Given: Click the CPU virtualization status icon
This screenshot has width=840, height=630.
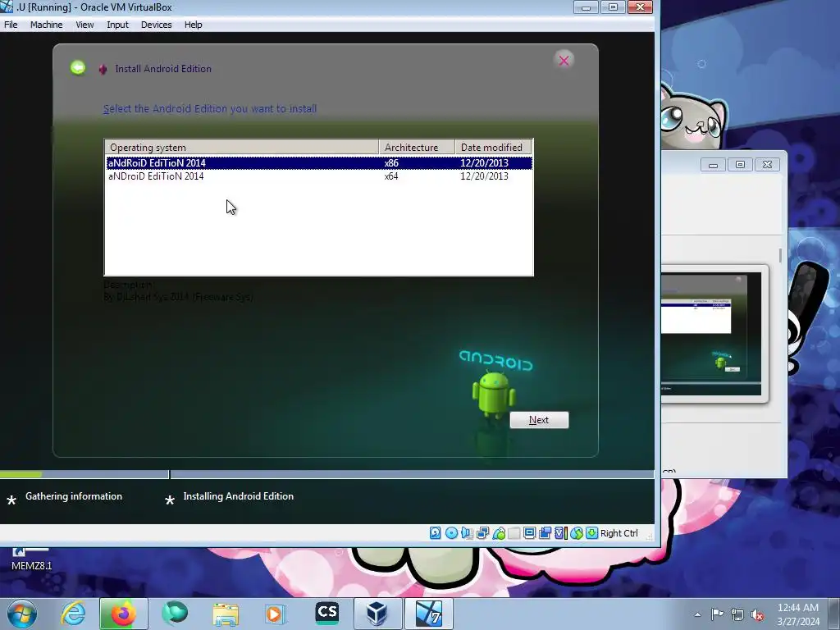Looking at the screenshot, I should coord(561,533).
